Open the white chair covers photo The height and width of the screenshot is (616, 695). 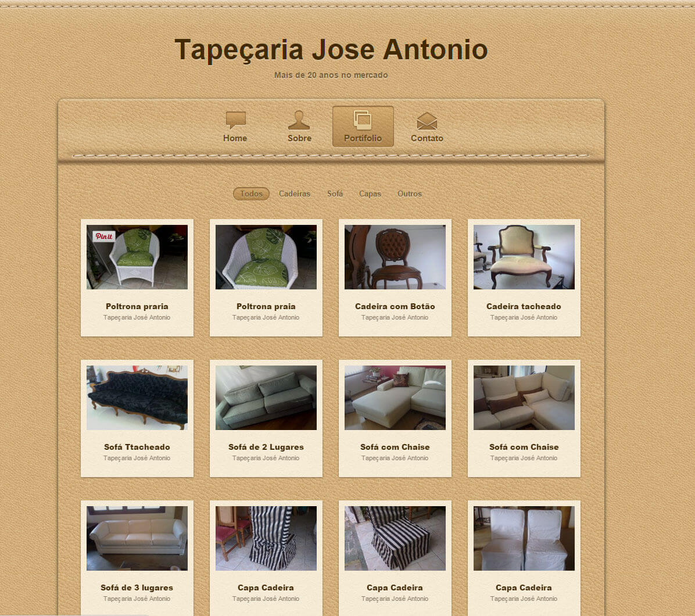tap(524, 538)
